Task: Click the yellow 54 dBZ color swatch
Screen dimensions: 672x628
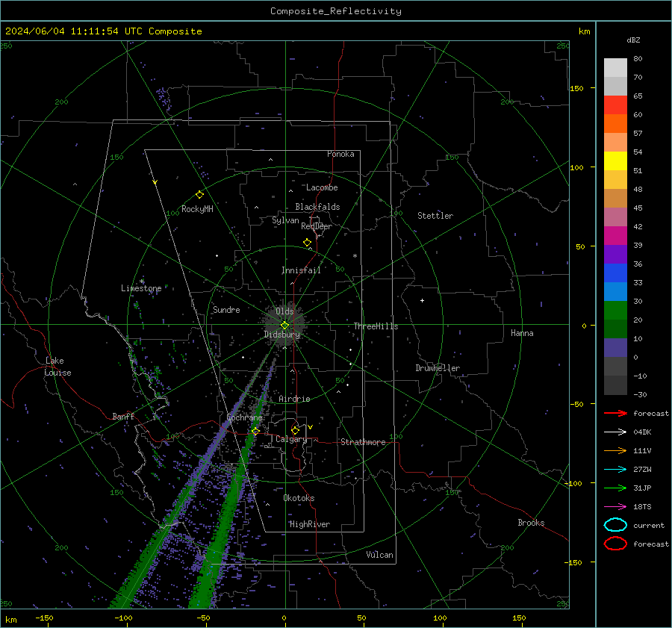Action: tap(615, 161)
